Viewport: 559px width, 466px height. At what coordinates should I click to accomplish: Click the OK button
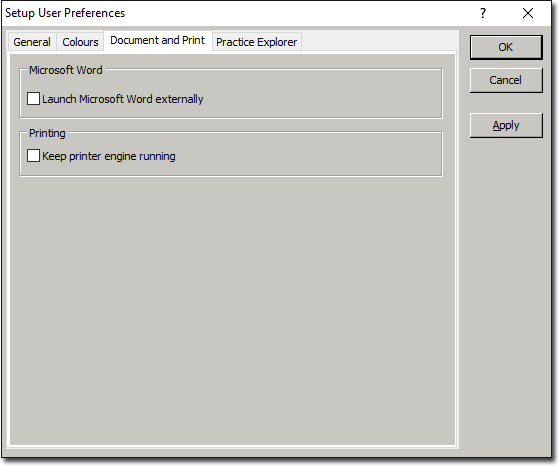(x=506, y=47)
